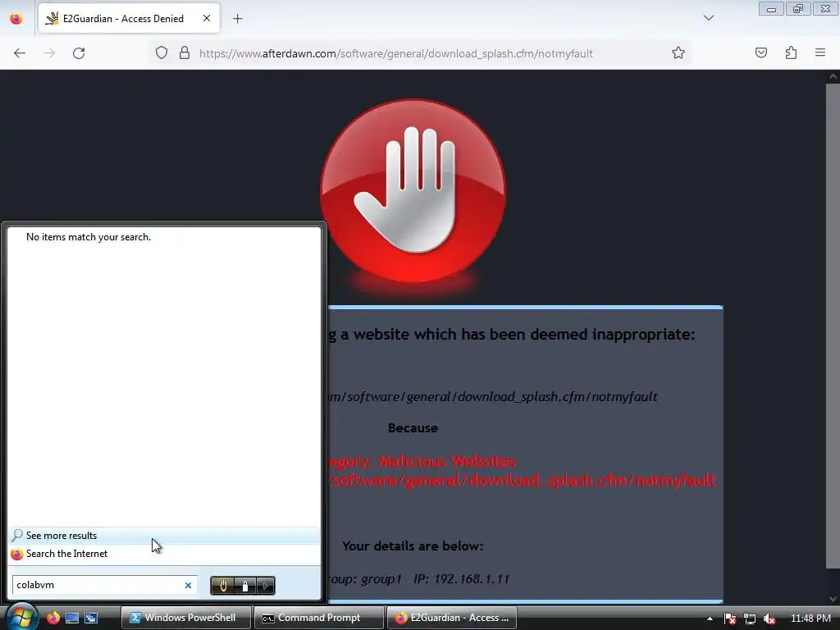Open tracking protection shield icon

[162, 53]
